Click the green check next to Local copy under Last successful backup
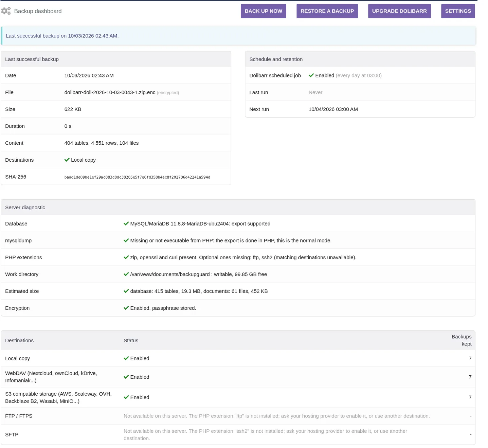 click(x=67, y=160)
